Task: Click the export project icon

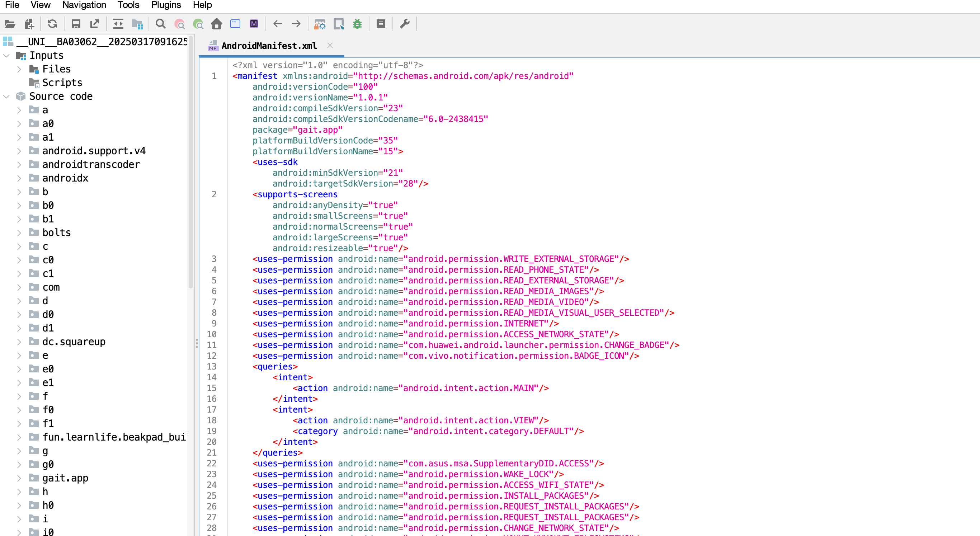Action: click(x=94, y=24)
